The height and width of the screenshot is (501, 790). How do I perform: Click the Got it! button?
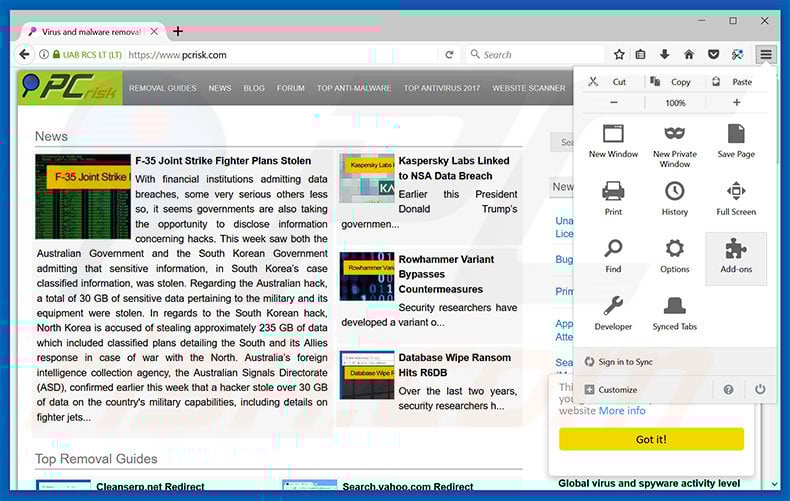(651, 439)
